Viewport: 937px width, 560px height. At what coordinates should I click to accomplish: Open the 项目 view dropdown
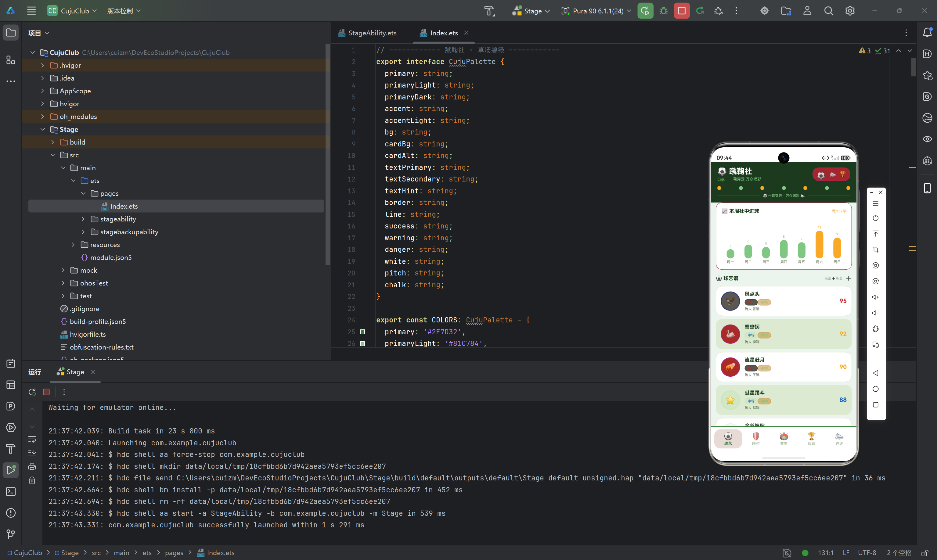point(38,33)
